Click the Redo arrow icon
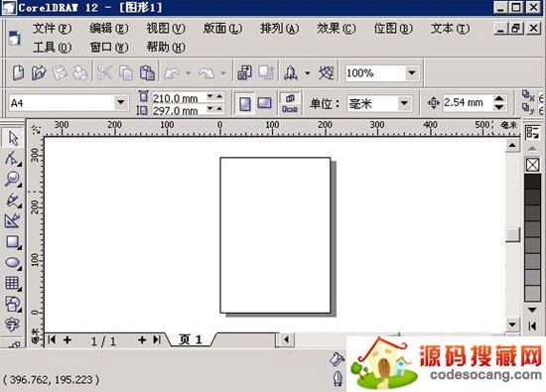Screen dimensions: 546x392 pyautogui.click(x=206, y=73)
